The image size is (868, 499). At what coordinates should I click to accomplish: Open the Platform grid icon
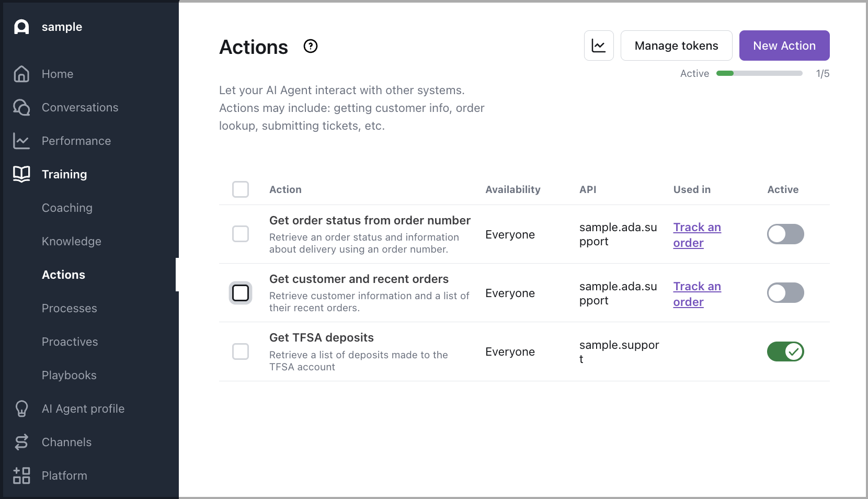(21, 475)
